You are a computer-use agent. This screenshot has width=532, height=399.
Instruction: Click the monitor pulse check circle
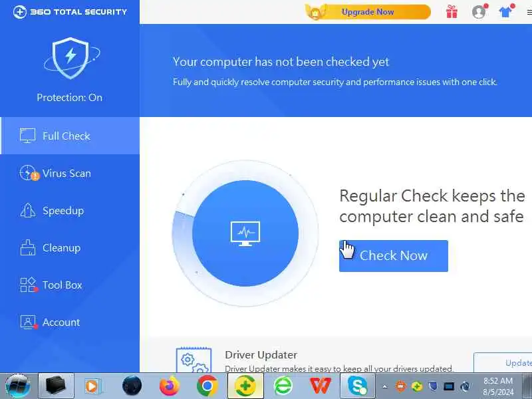tap(245, 233)
